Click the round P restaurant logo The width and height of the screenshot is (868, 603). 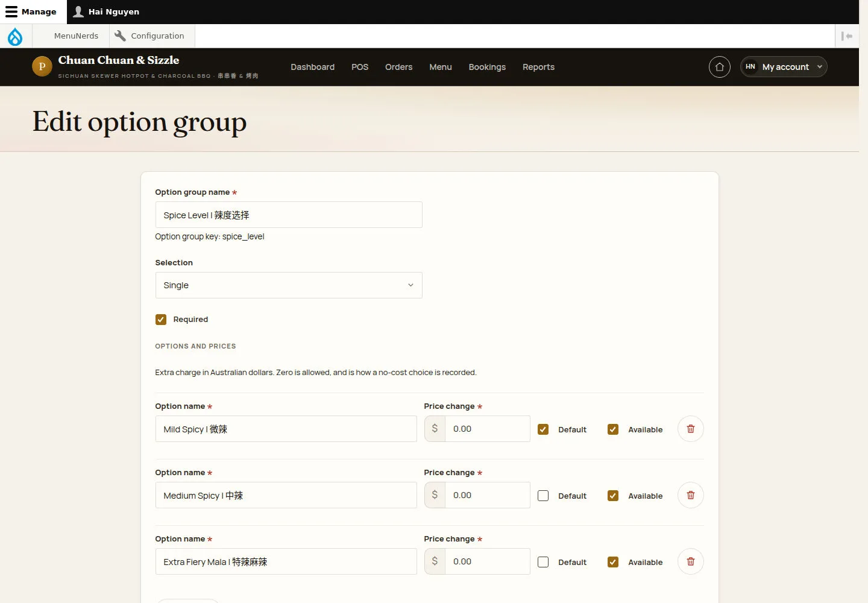point(42,66)
